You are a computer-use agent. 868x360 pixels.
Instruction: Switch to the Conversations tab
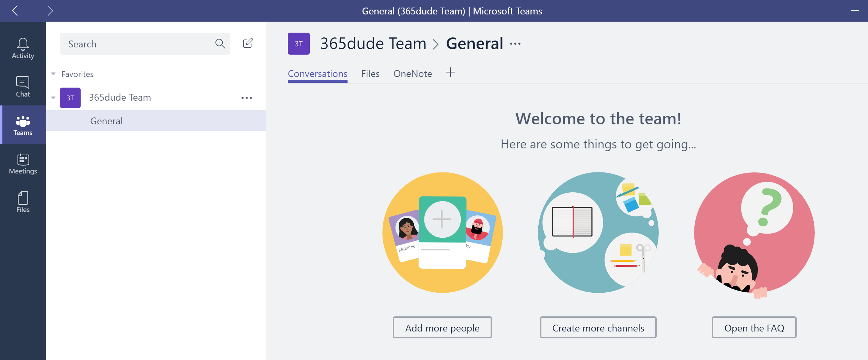[317, 74]
